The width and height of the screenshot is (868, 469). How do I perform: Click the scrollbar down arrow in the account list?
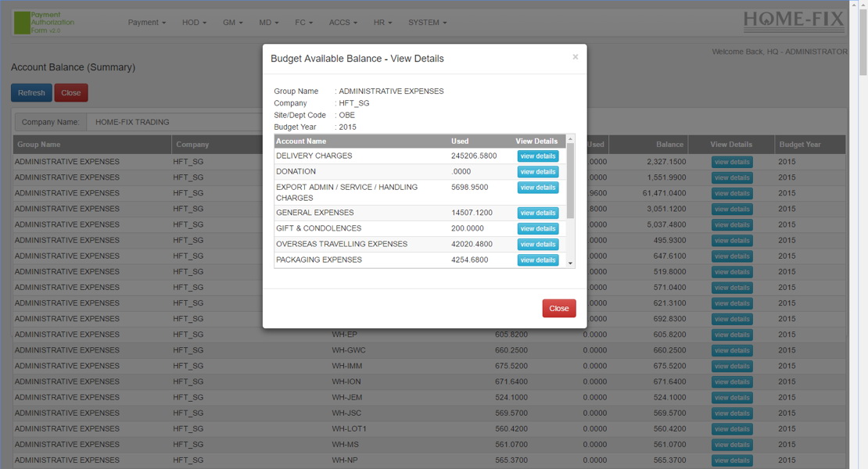[x=570, y=263]
